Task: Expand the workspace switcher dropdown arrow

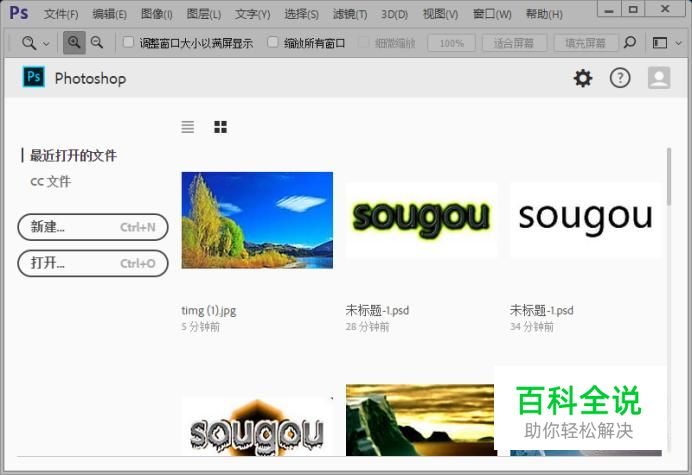Action: coord(679,43)
